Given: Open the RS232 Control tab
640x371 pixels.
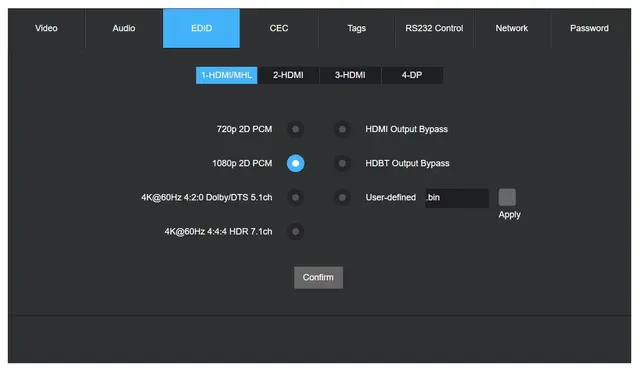Looking at the screenshot, I should click(x=434, y=28).
